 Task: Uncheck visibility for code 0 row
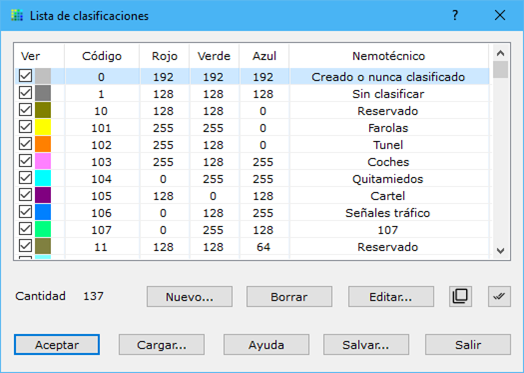click(25, 76)
